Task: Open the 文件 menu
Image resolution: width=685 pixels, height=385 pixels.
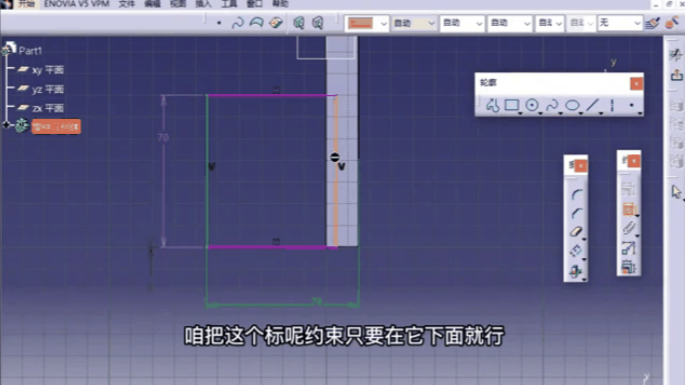Action: point(127,4)
